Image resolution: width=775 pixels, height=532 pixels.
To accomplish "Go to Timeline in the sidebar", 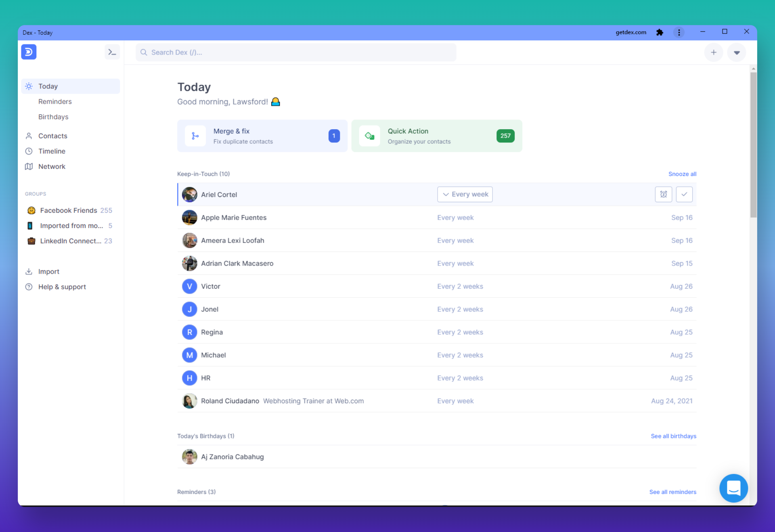I will tap(52, 151).
